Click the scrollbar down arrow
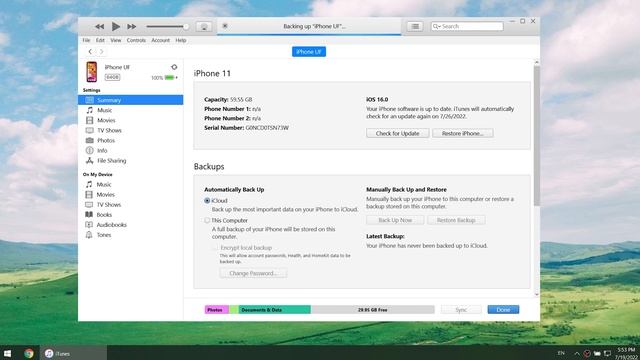 [x=537, y=294]
